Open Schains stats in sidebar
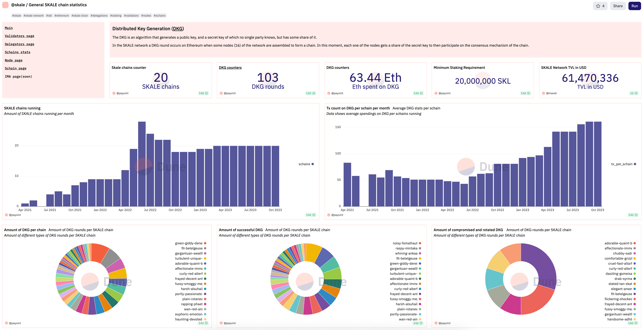Image resolution: width=644 pixels, height=330 pixels. pos(18,52)
